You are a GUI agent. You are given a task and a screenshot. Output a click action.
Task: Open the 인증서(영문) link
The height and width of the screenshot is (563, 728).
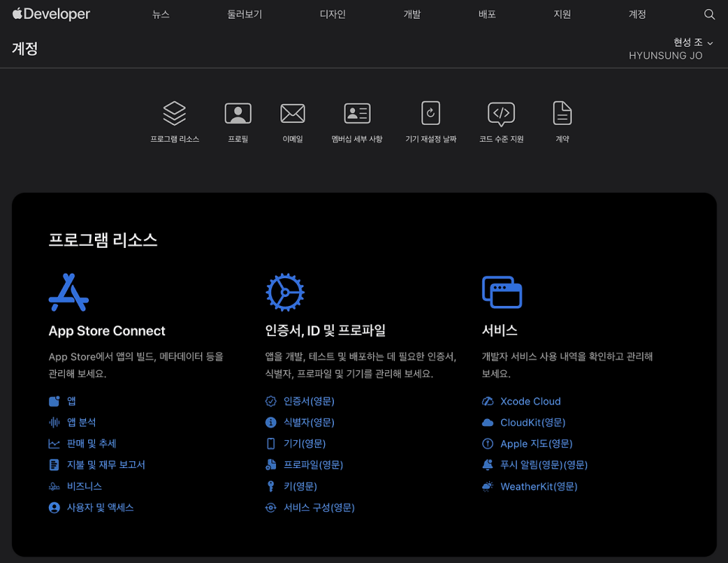309,401
